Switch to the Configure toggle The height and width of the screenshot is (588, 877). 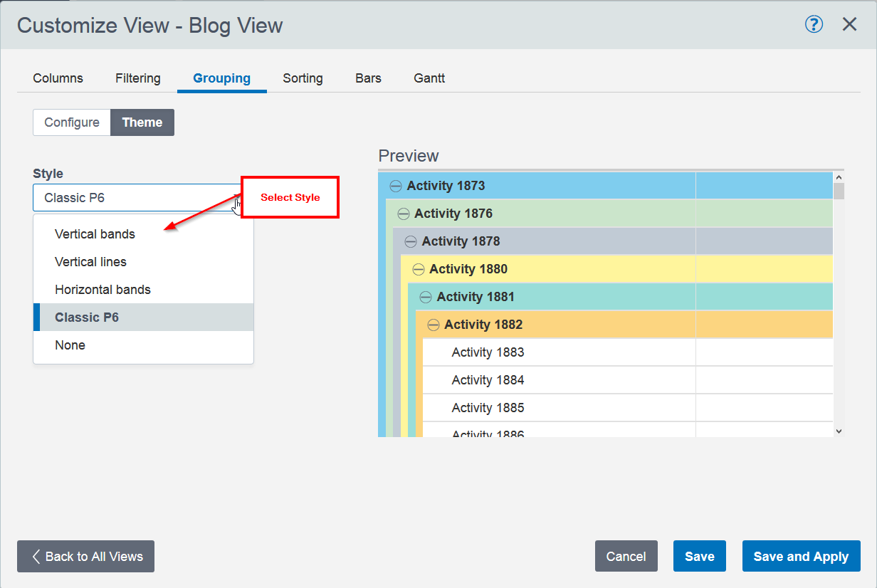[x=72, y=122]
